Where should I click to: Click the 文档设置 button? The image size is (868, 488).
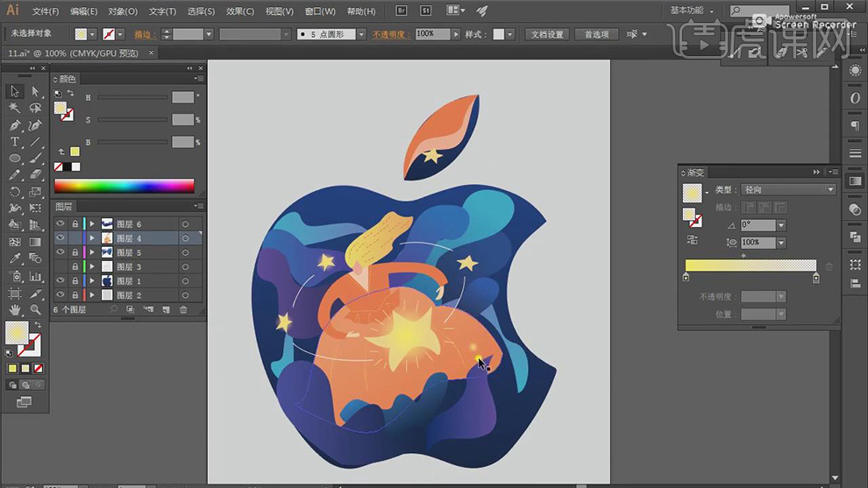pyautogui.click(x=547, y=34)
